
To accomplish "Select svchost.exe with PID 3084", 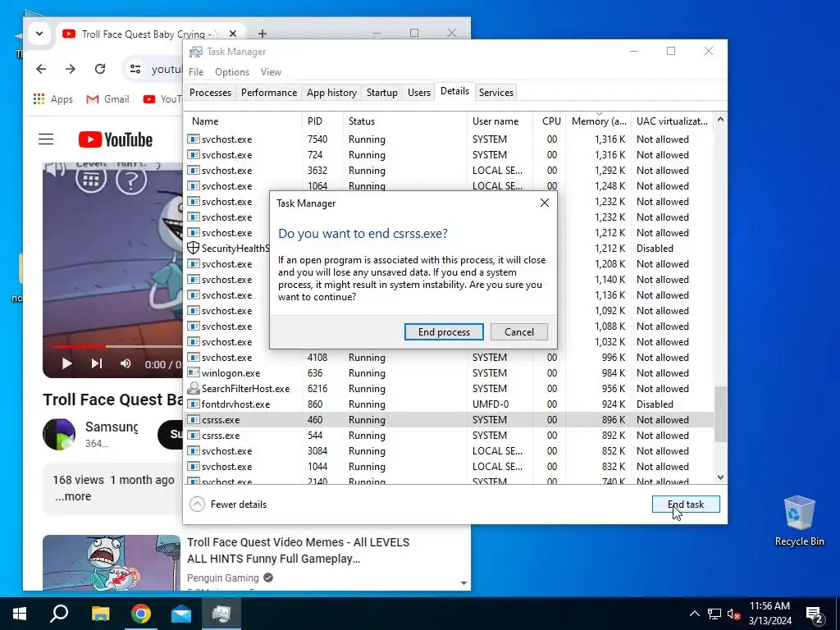I will pyautogui.click(x=449, y=451).
